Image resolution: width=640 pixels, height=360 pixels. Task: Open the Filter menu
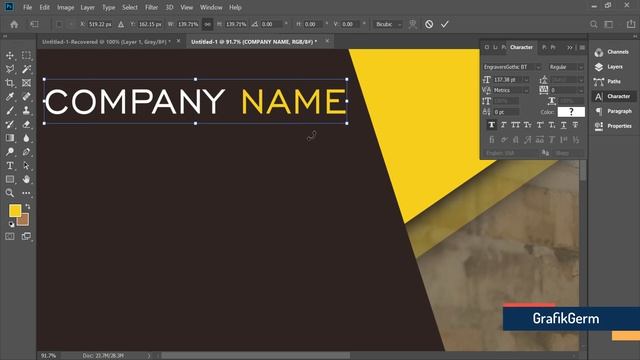click(x=151, y=7)
